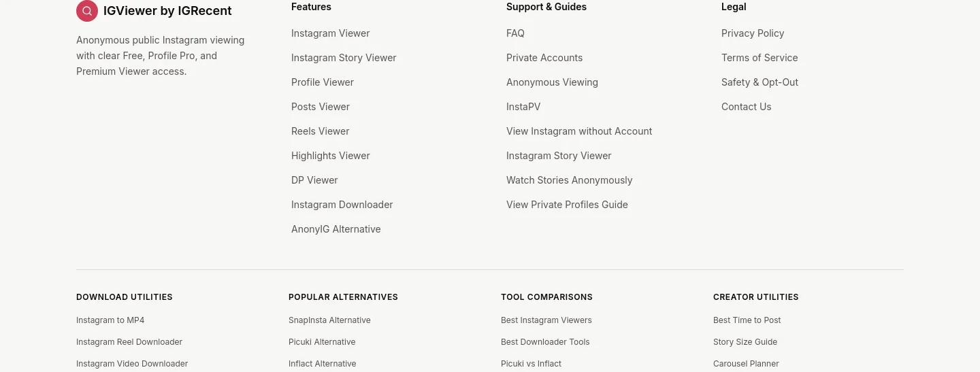The image size is (980, 372).
Task: Select View Instagram without Account
Action: click(x=579, y=131)
